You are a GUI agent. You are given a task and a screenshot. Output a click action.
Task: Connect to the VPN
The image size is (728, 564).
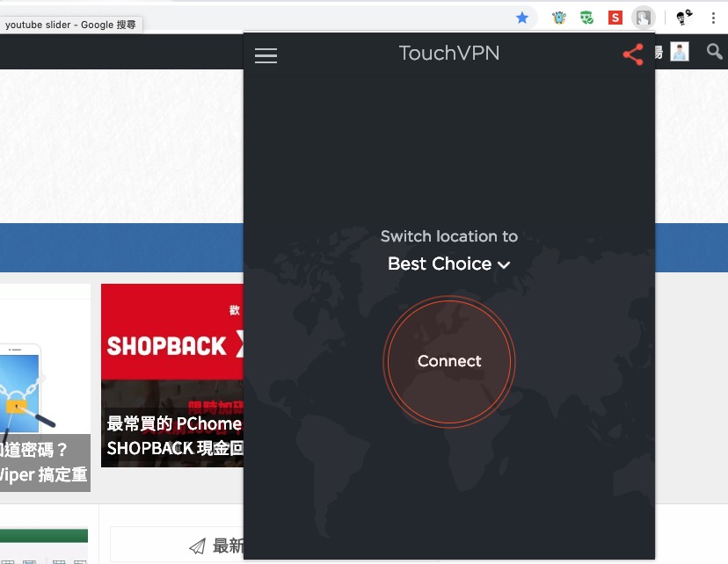449,361
